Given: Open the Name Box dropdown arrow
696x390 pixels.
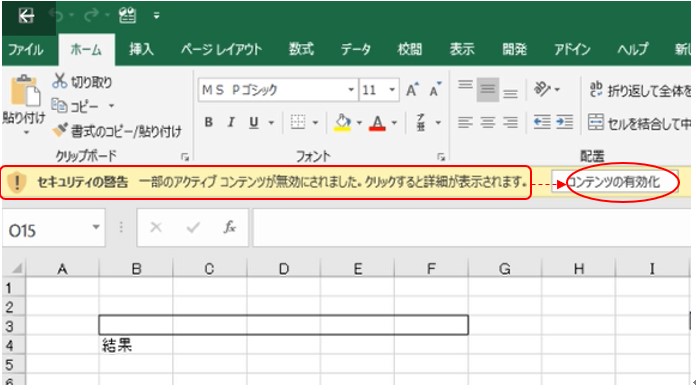Looking at the screenshot, I should tap(96, 227).
